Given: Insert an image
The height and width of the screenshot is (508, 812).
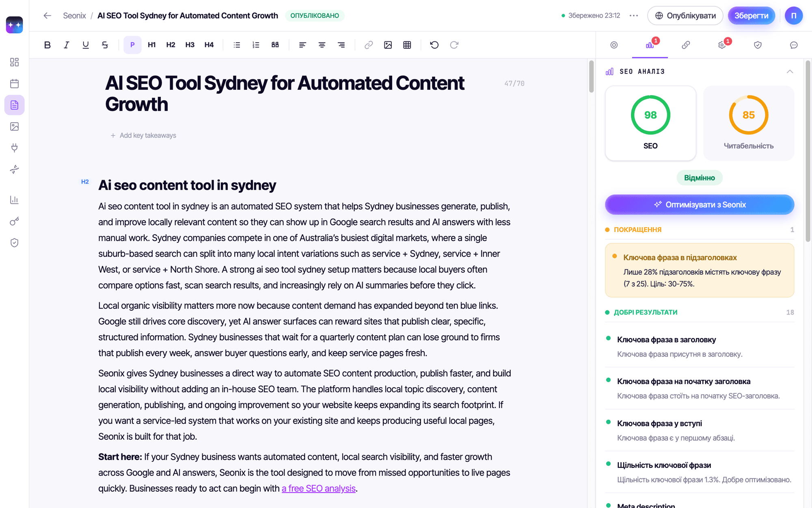Looking at the screenshot, I should (388, 45).
